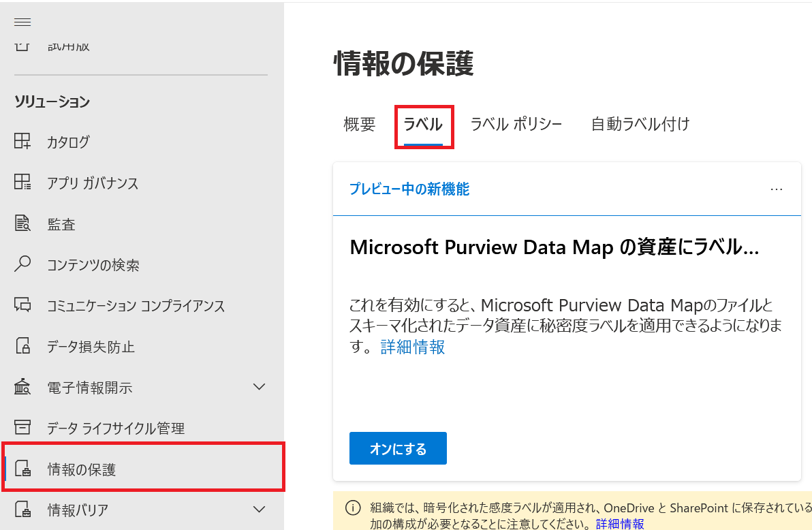Expand the 電子情報開示 submenu chevron
Screen dimensions: 812x530
pyautogui.click(x=259, y=386)
